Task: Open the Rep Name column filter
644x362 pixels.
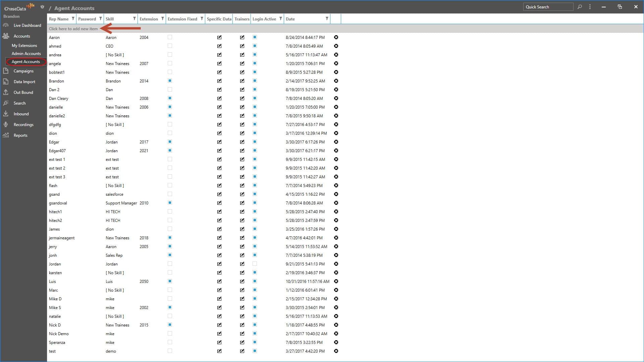Action: pyautogui.click(x=73, y=19)
